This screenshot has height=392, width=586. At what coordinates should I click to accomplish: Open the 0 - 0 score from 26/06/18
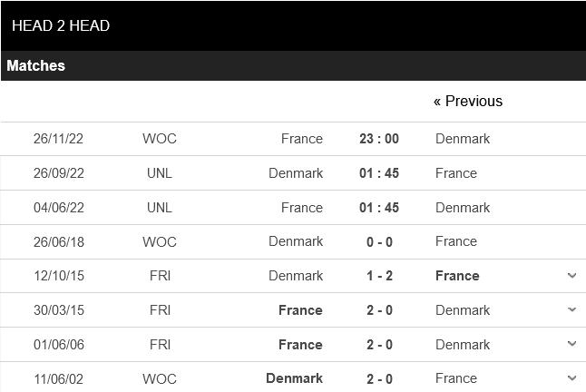[379, 241]
